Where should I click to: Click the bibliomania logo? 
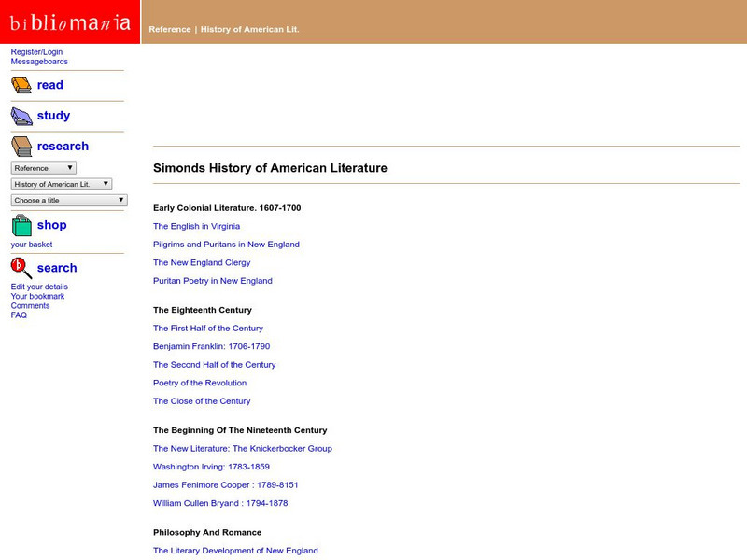70,21
